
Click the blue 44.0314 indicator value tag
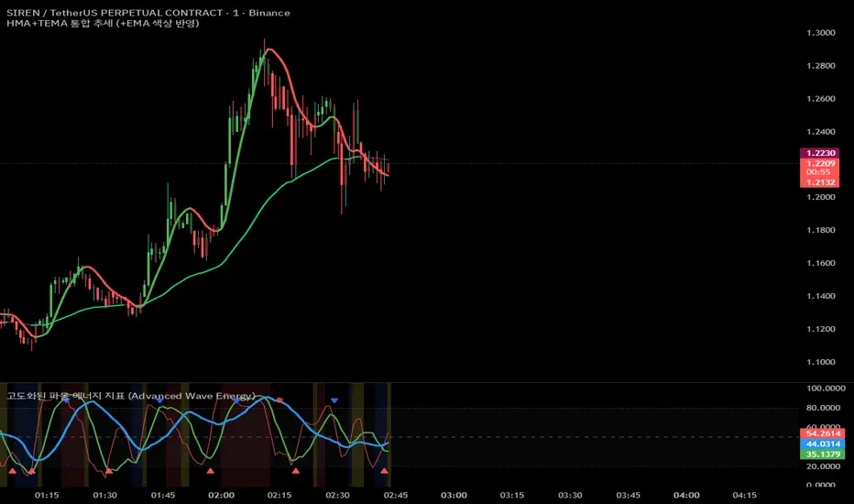coord(823,444)
